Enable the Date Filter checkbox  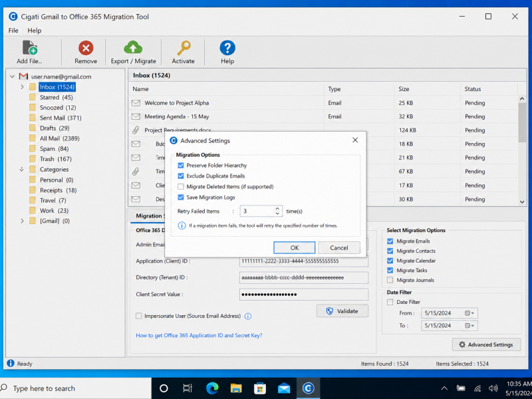coord(390,303)
